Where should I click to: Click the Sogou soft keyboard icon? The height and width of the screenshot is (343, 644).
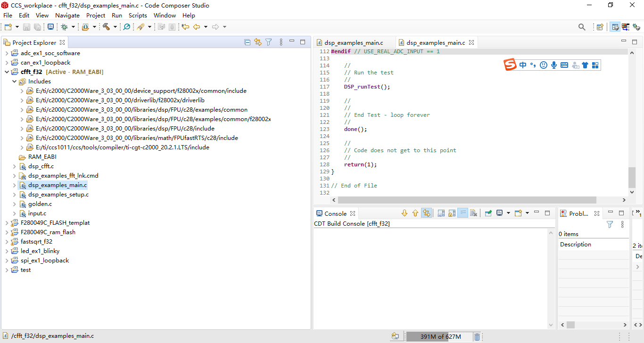564,65
